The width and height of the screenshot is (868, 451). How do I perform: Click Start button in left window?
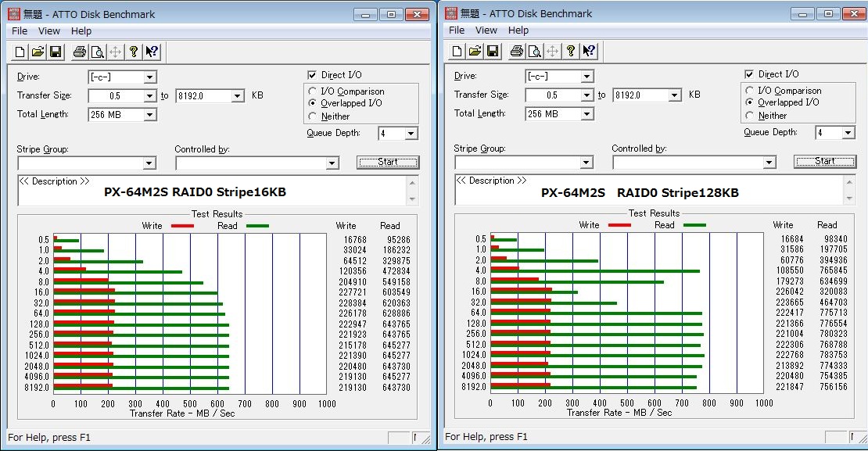pos(388,162)
